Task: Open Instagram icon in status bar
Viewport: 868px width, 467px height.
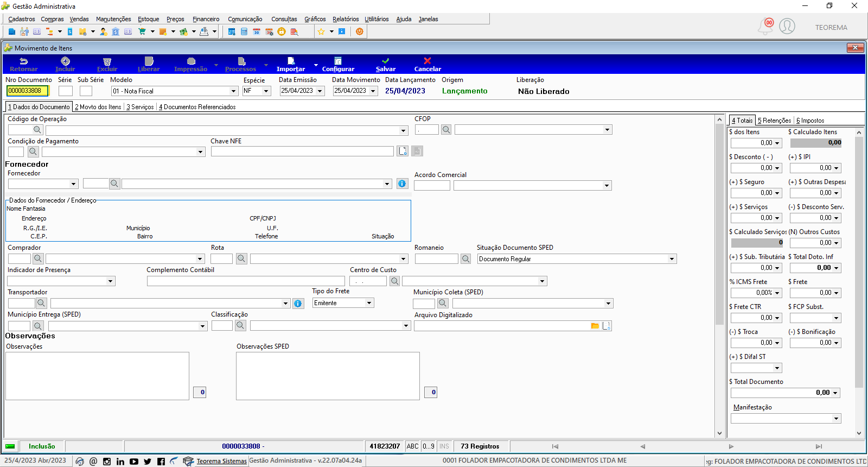Action: pos(107,462)
